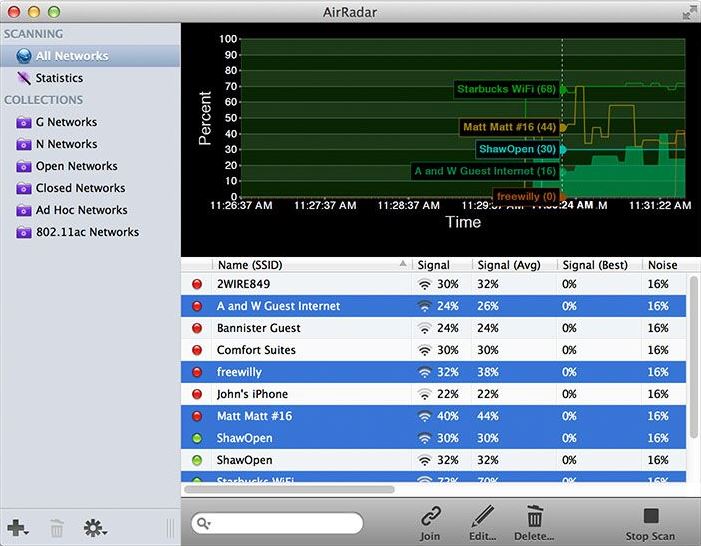Click the Join network button

click(431, 523)
